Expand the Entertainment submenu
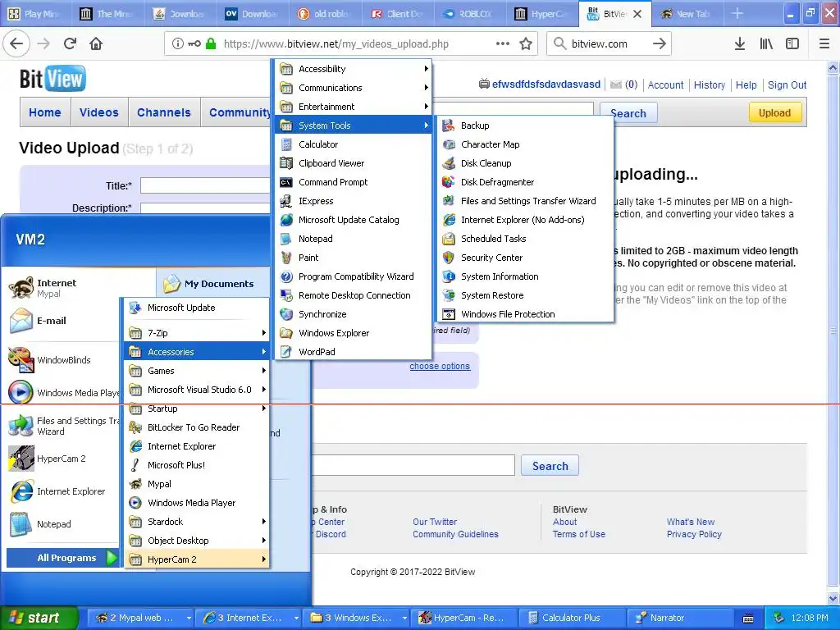Image resolution: width=840 pixels, height=630 pixels. 354,107
